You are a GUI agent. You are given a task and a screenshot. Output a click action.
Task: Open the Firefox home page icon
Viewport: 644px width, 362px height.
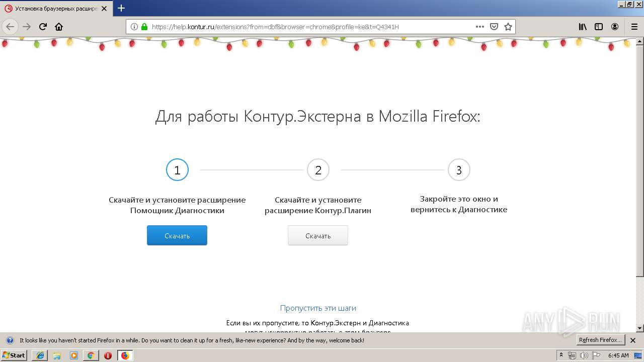point(59,27)
